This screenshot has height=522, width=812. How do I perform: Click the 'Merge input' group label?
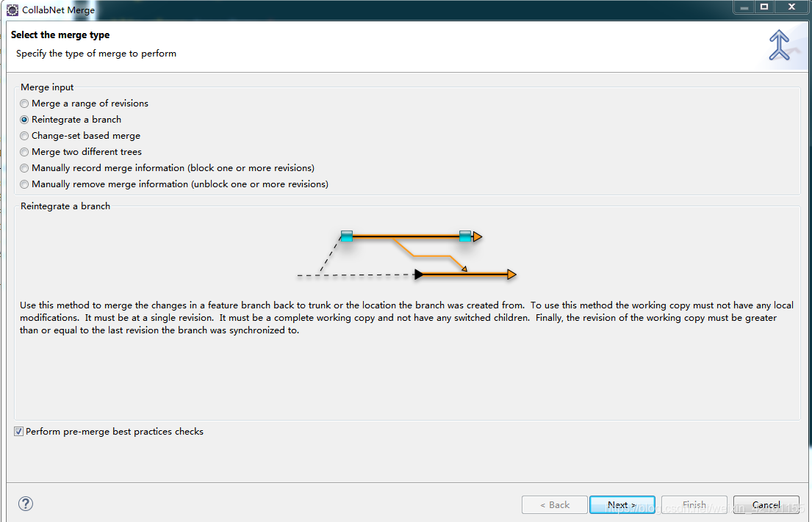click(x=47, y=87)
